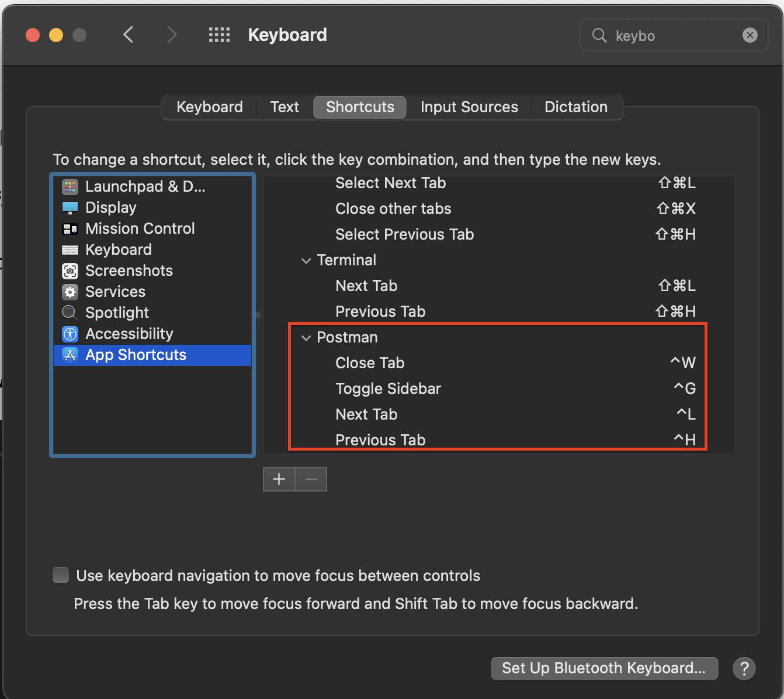
Task: Click the ⇧⌘X key combination
Action: point(676,209)
